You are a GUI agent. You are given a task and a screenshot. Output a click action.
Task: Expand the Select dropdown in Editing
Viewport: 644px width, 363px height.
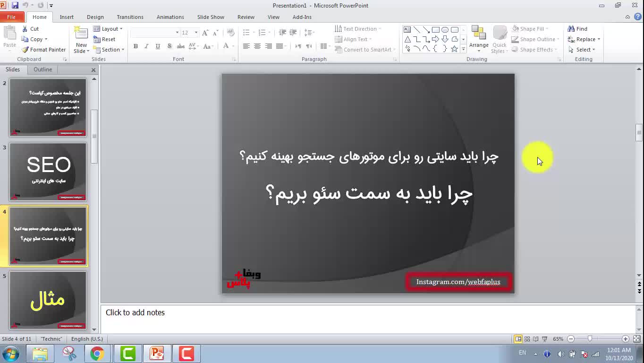(x=585, y=50)
